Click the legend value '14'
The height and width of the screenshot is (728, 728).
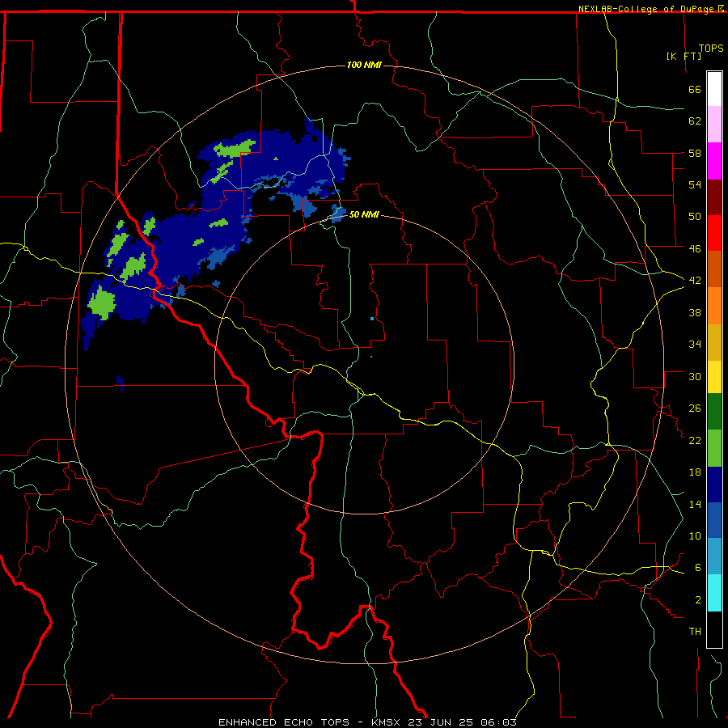pyautogui.click(x=695, y=504)
